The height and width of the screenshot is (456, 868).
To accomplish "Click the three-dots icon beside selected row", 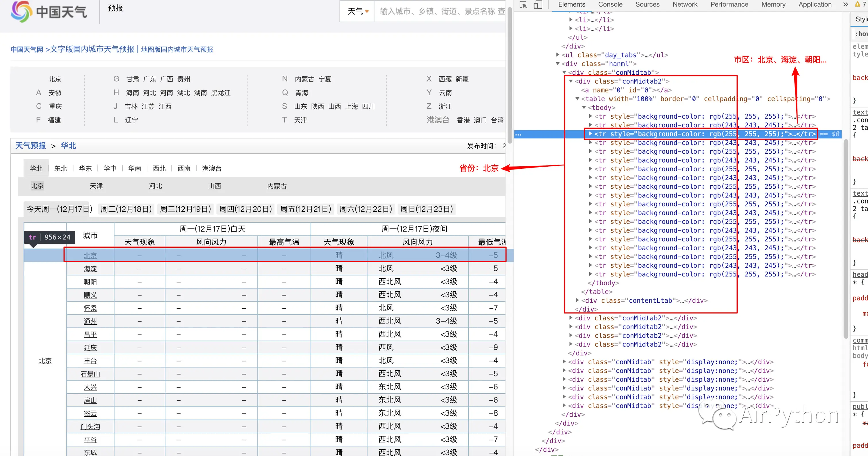I will [x=518, y=134].
